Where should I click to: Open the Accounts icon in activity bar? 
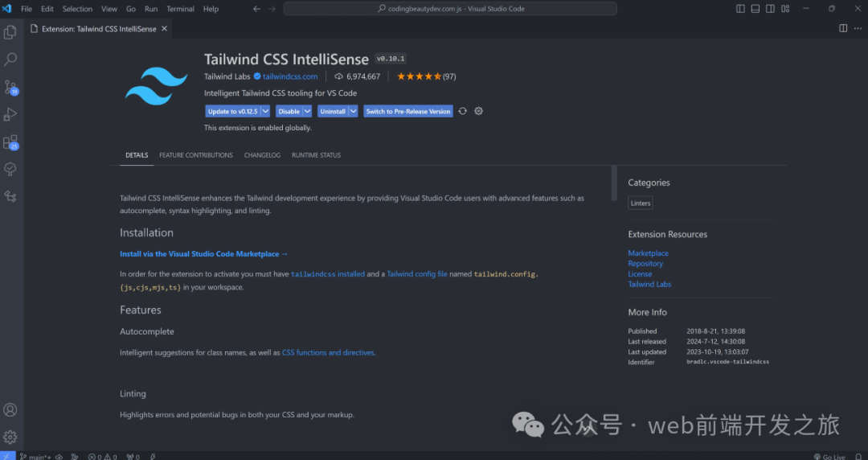10,410
